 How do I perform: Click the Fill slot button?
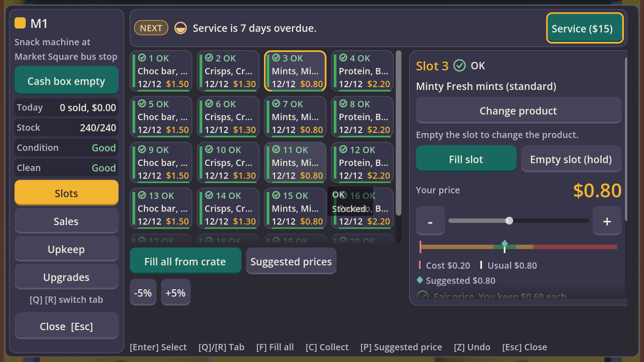(x=466, y=159)
